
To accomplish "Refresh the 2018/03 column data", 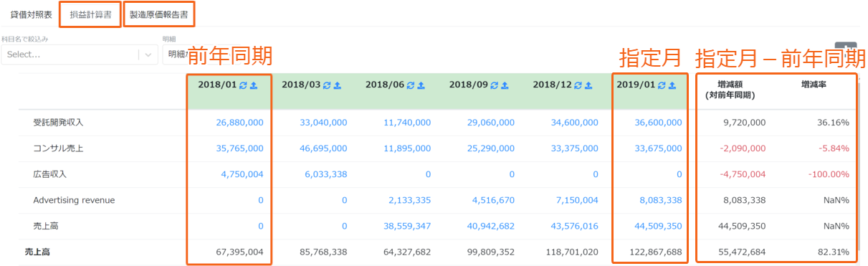I will tap(327, 85).
